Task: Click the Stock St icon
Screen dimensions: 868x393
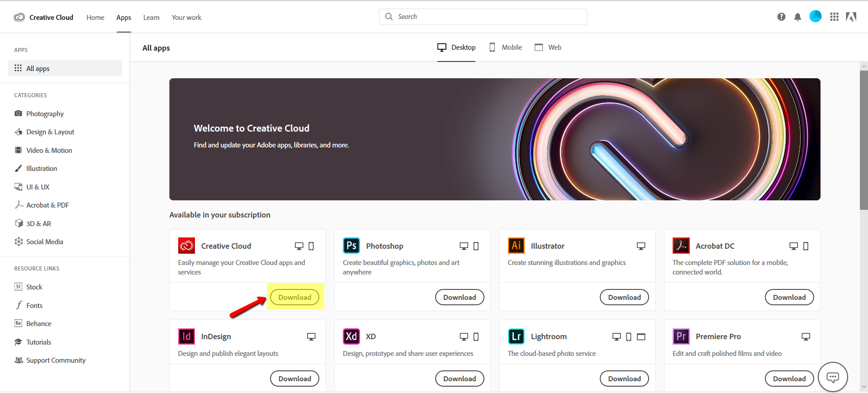Action: [x=18, y=287]
